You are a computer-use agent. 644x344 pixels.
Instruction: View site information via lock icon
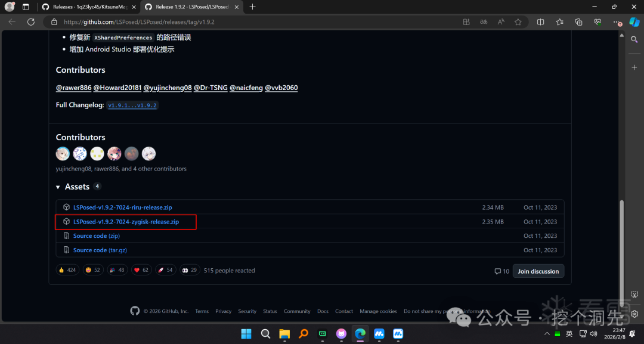coord(54,22)
